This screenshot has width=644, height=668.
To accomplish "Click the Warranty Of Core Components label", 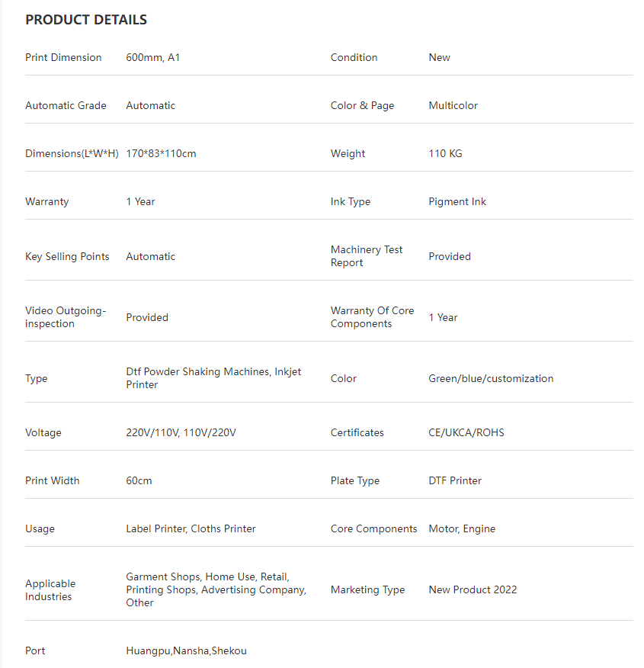I will tap(372, 317).
